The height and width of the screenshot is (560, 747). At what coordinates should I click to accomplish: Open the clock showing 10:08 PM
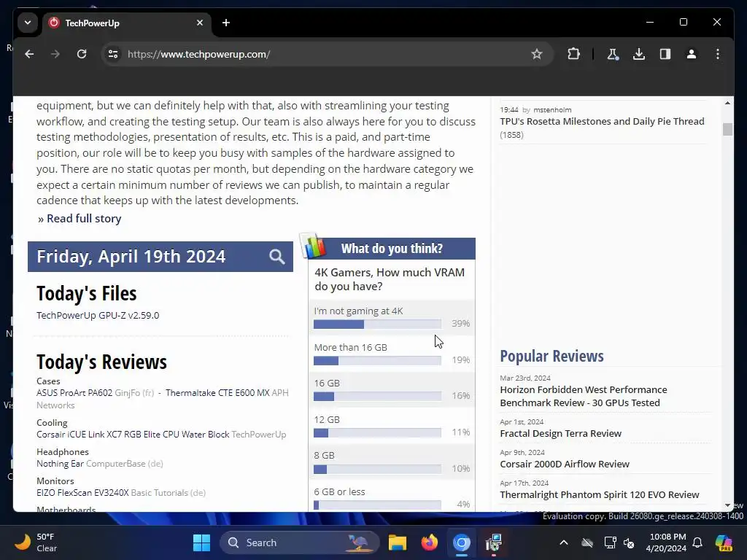[665, 542]
